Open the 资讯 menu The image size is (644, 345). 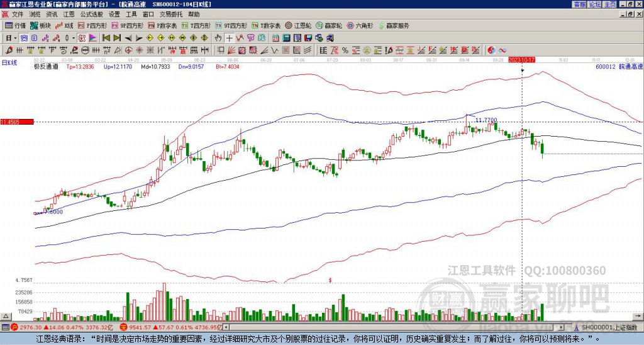coord(52,14)
